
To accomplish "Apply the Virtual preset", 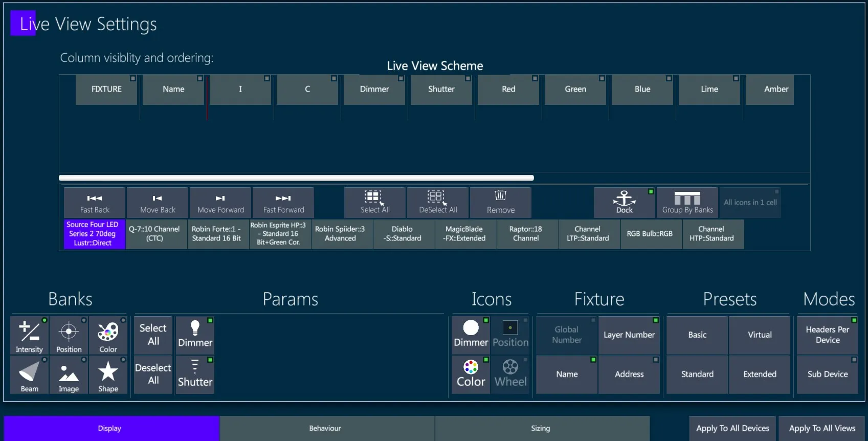I will click(760, 335).
